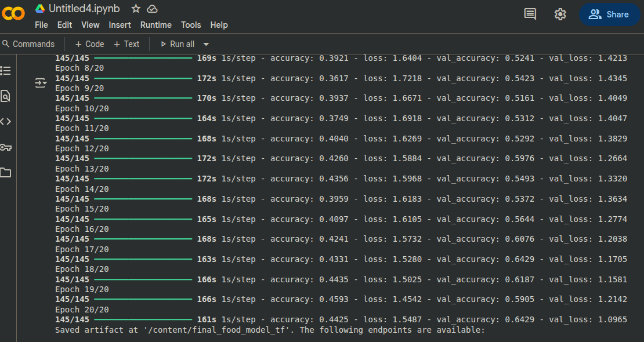Click the Colab logo icon
The height and width of the screenshot is (342, 644).
pyautogui.click(x=13, y=14)
